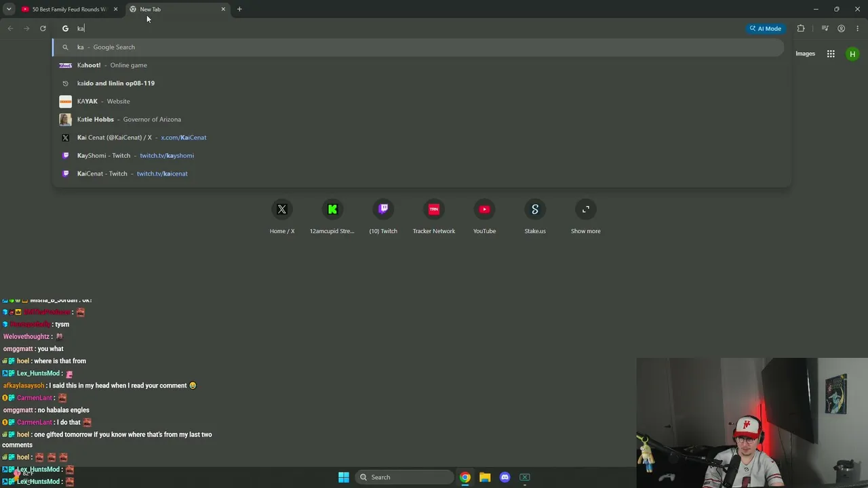This screenshot has width=868, height=488.
Task: Open the (10) Twitch shortcut
Action: pyautogui.click(x=383, y=217)
